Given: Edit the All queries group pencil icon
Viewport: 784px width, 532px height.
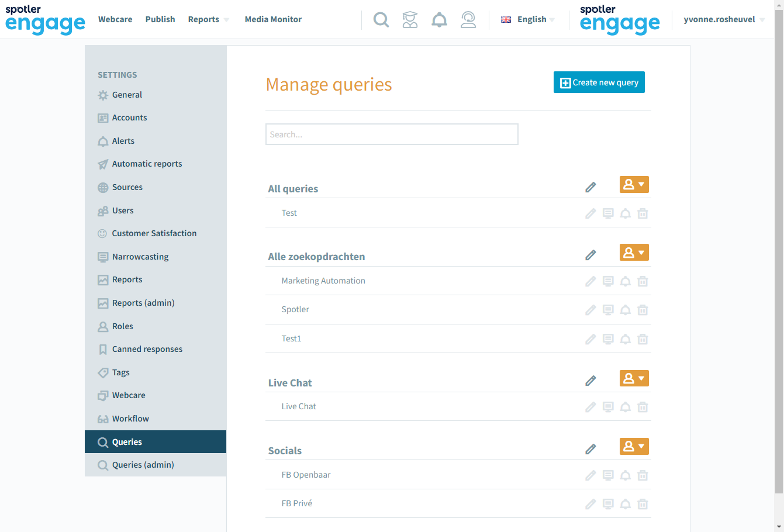Looking at the screenshot, I should click(590, 187).
